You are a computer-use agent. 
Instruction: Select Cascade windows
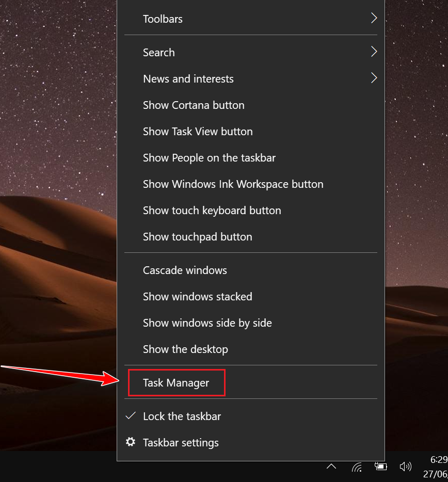point(185,270)
